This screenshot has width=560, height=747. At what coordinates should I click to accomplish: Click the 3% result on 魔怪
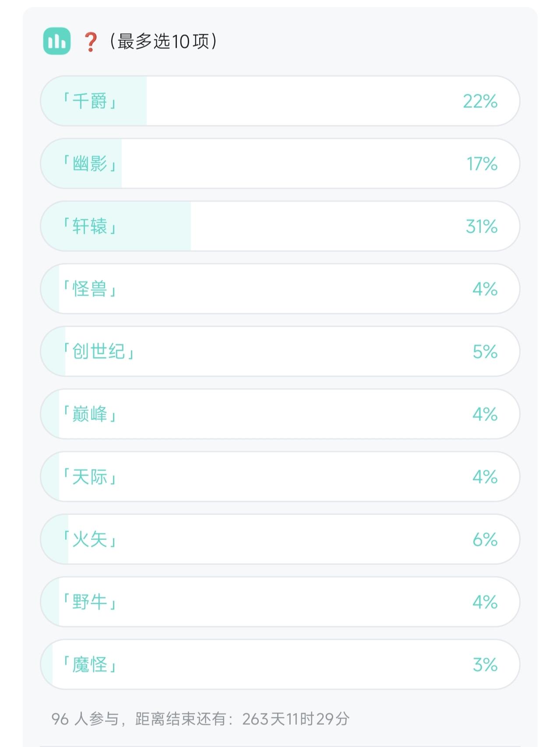485,665
